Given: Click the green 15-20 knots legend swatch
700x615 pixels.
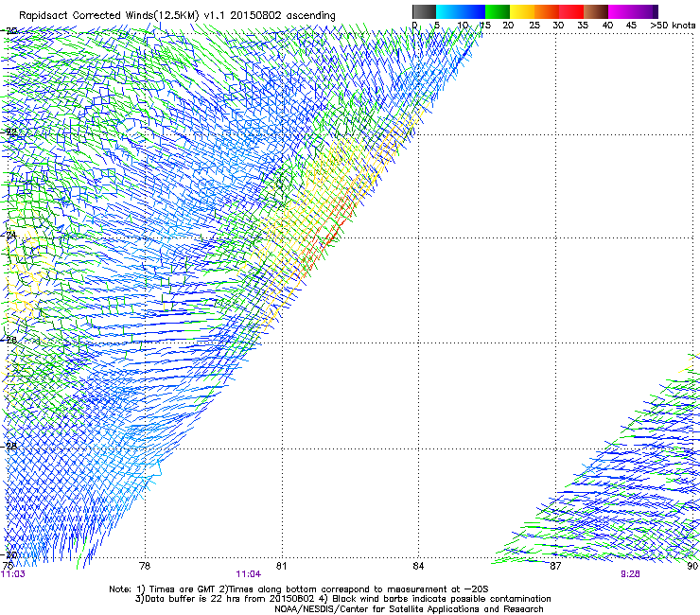Looking at the screenshot, I should [x=498, y=11].
